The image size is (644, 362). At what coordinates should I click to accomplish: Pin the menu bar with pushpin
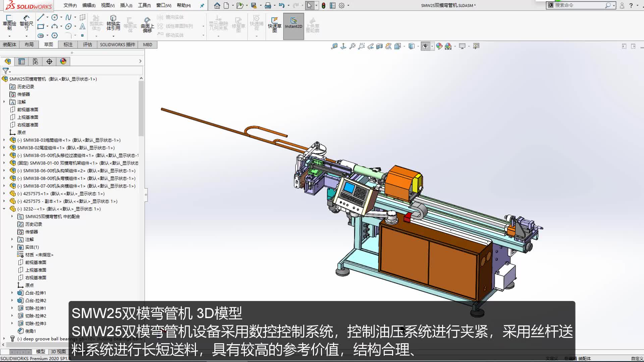click(202, 6)
